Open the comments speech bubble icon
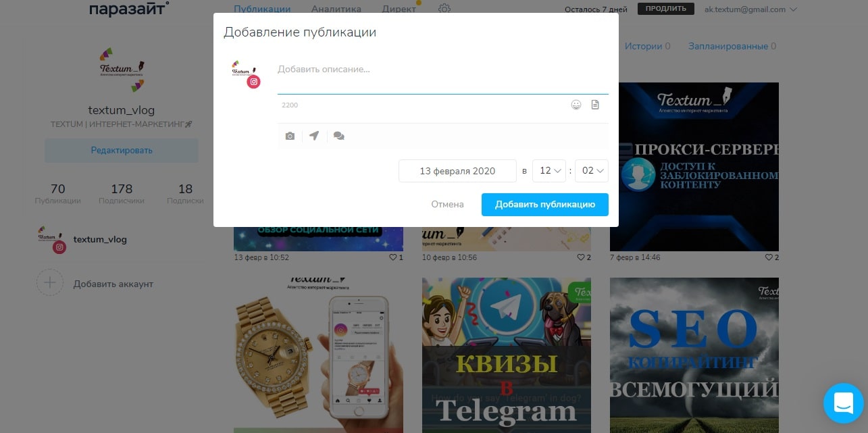 point(339,136)
